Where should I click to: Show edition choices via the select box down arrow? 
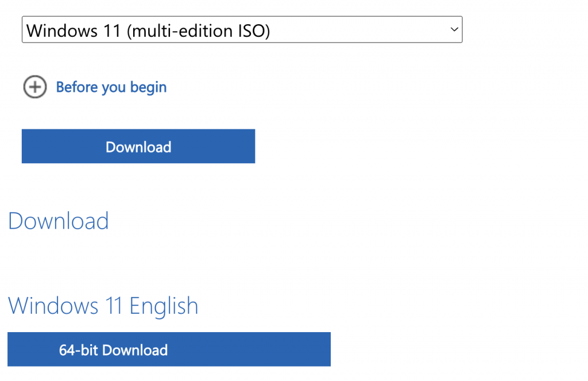(454, 29)
